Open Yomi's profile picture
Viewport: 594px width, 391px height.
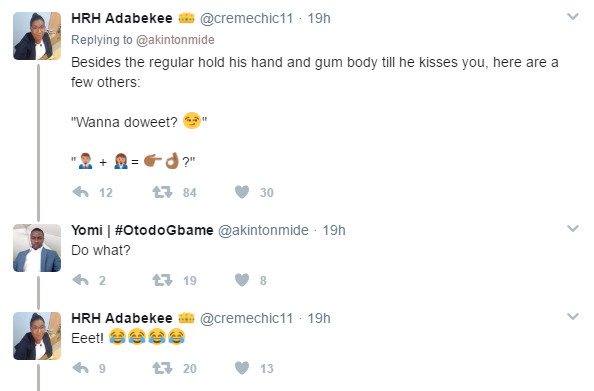pyautogui.click(x=37, y=248)
